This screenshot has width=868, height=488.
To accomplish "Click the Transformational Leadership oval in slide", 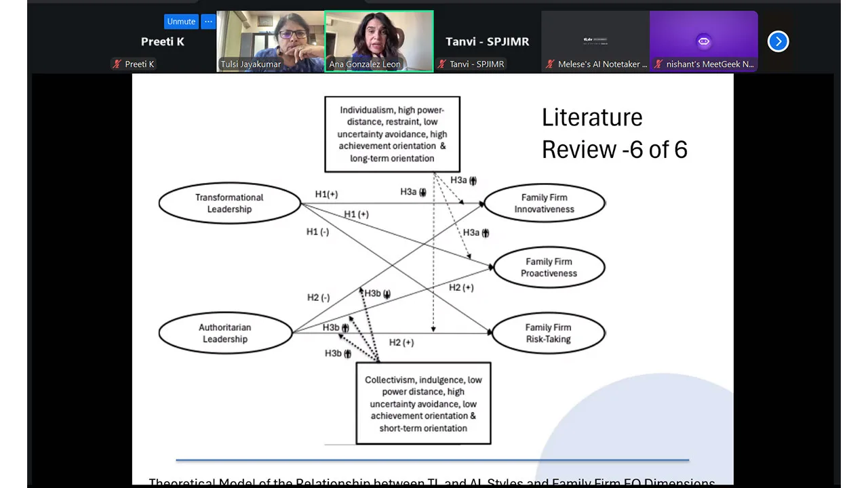I will tap(229, 203).
